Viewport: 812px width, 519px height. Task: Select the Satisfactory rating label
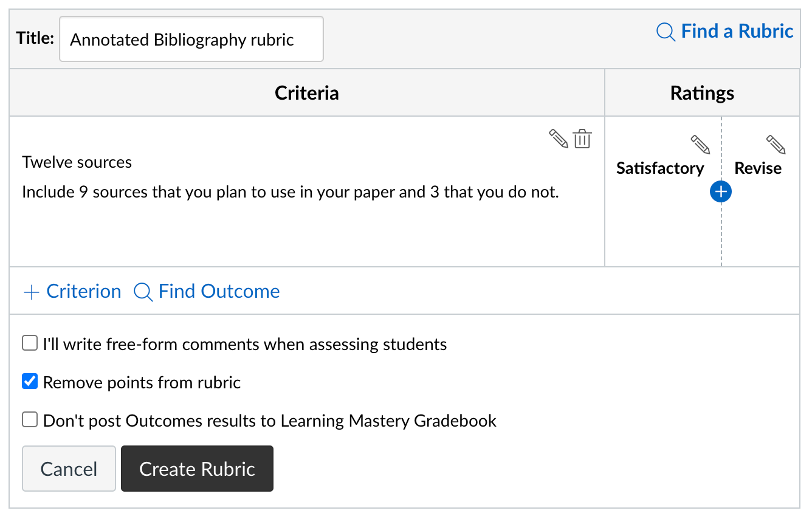661,168
